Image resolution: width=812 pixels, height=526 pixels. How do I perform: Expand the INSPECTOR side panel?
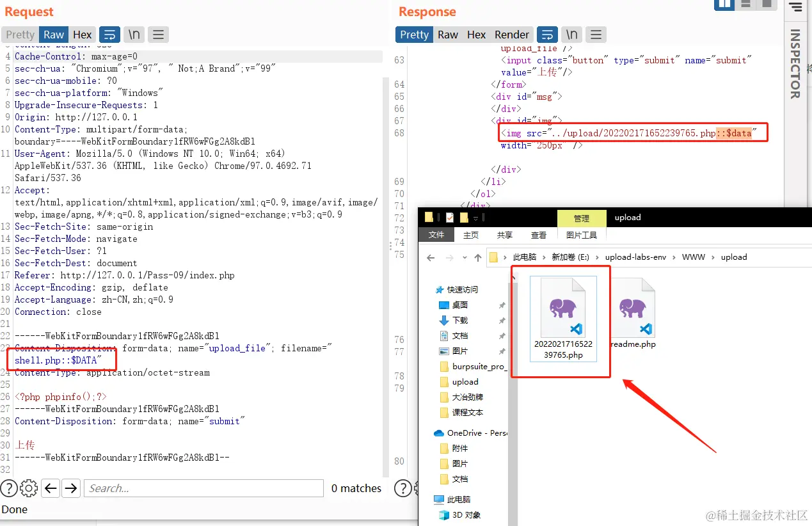point(795,64)
